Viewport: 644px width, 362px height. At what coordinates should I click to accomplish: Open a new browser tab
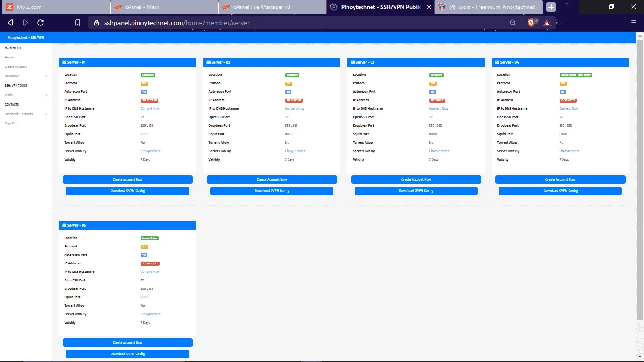tap(551, 7)
